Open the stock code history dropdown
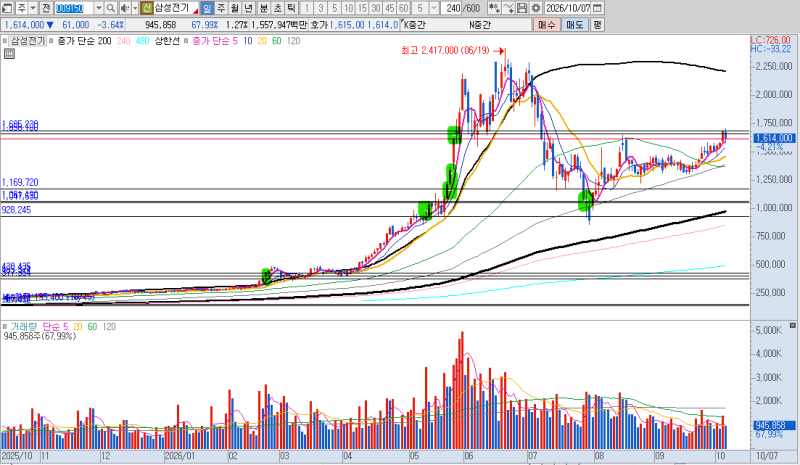800x465 pixels. (x=99, y=8)
